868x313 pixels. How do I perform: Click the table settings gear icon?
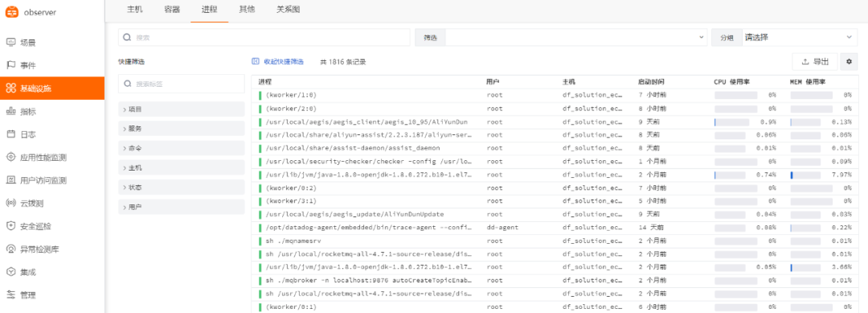tap(849, 61)
